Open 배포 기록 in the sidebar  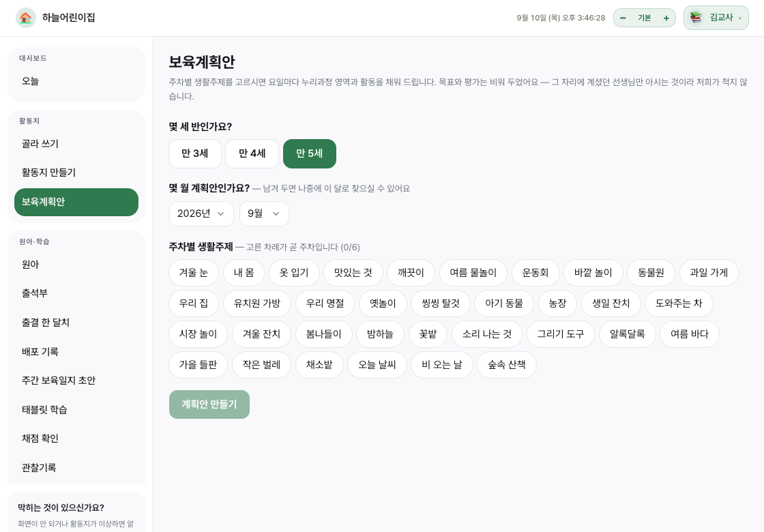pyautogui.click(x=76, y=352)
